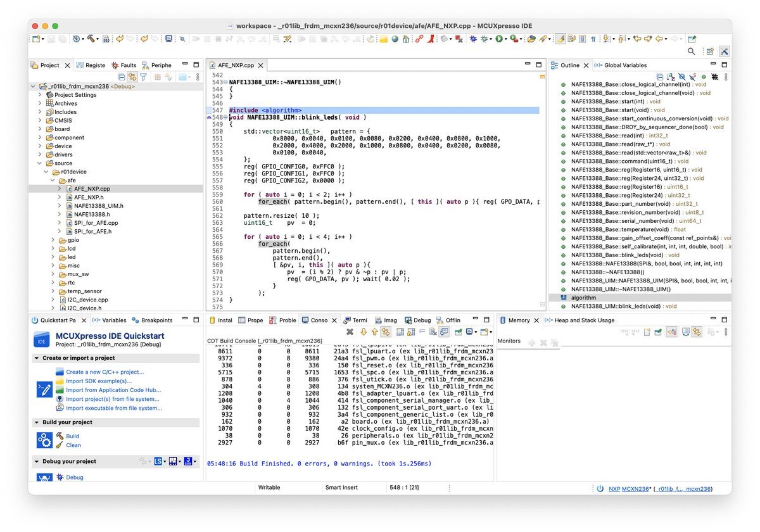Toggle the hide-static-members filter in Outline toolbar

[692, 77]
